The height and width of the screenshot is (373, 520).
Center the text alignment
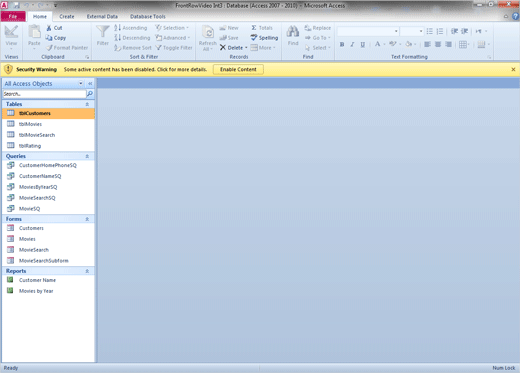(438, 44)
